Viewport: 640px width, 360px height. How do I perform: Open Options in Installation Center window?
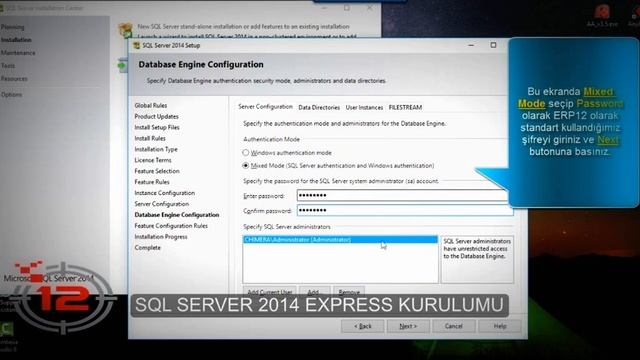[11, 94]
